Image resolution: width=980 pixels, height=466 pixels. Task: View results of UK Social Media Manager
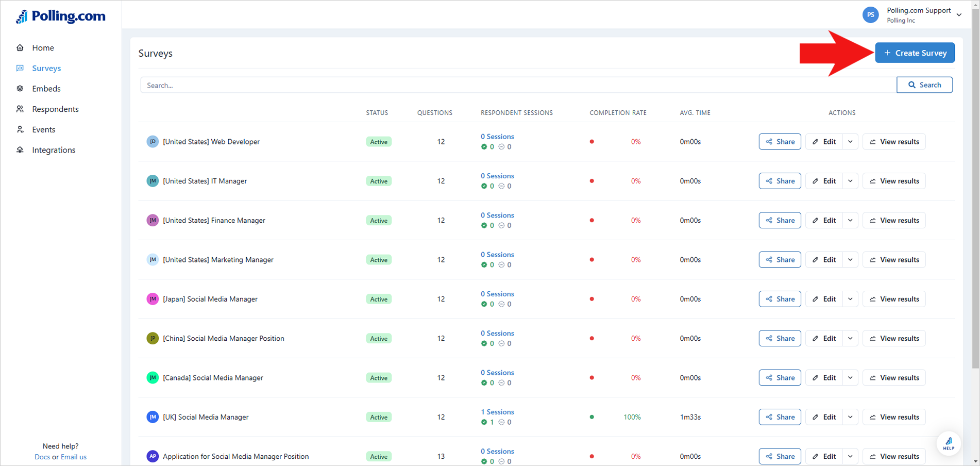894,417
